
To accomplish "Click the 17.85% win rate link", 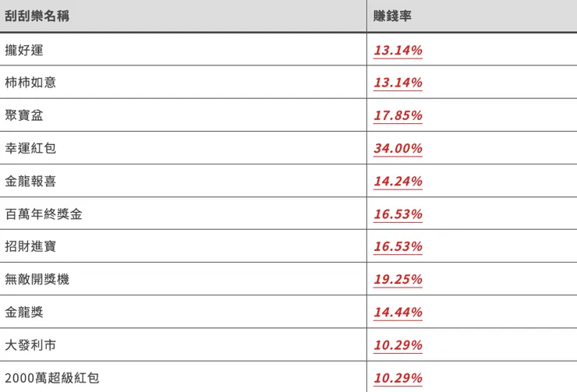I will (x=398, y=116).
